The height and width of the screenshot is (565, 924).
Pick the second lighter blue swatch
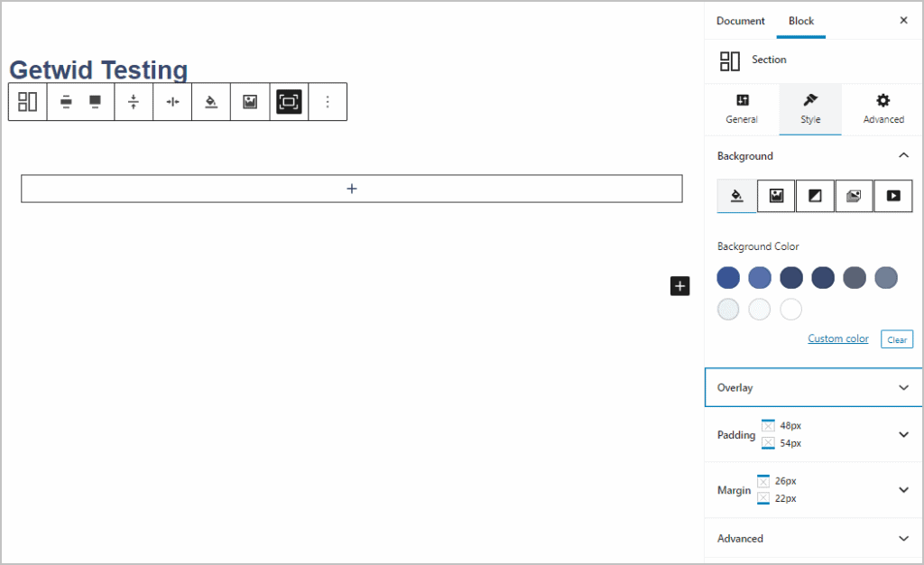point(760,277)
